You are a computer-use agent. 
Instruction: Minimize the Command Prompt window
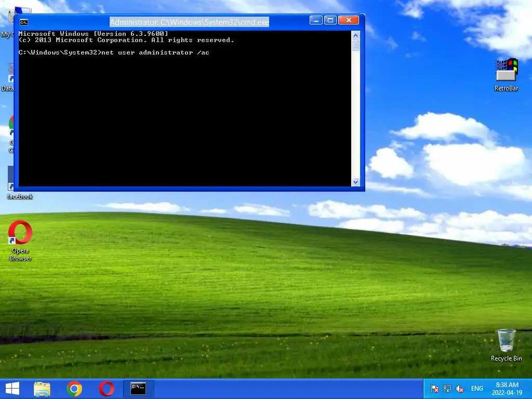click(x=316, y=20)
